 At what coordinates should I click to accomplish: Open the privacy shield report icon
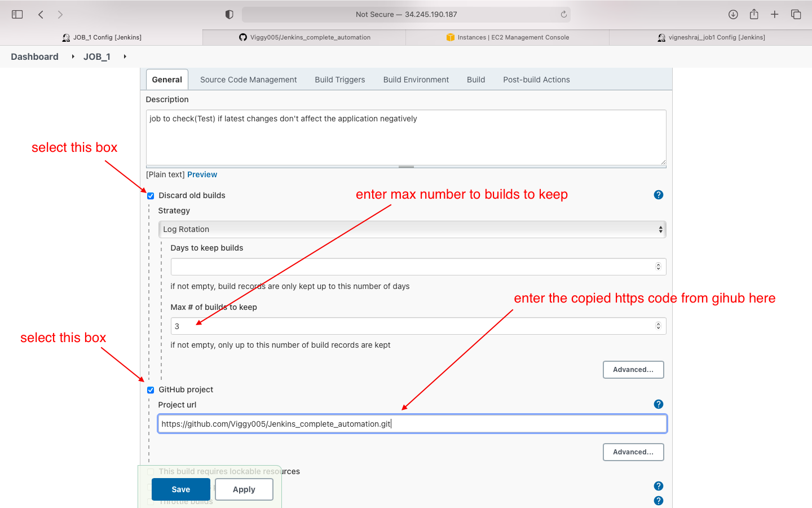click(x=229, y=15)
